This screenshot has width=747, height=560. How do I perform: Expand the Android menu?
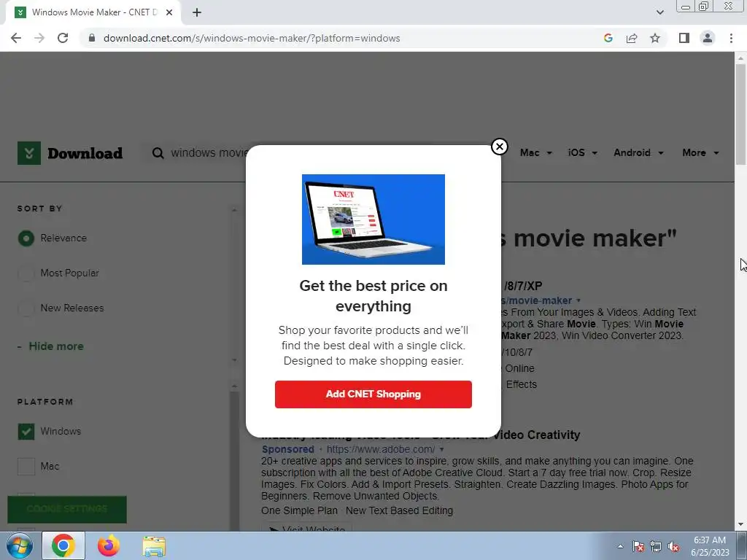[x=638, y=153]
